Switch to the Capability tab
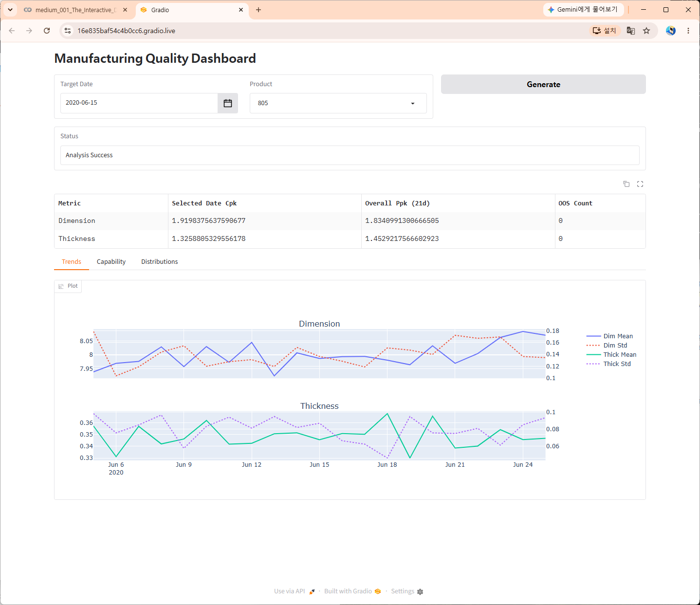This screenshot has height=605, width=700. coord(111,262)
